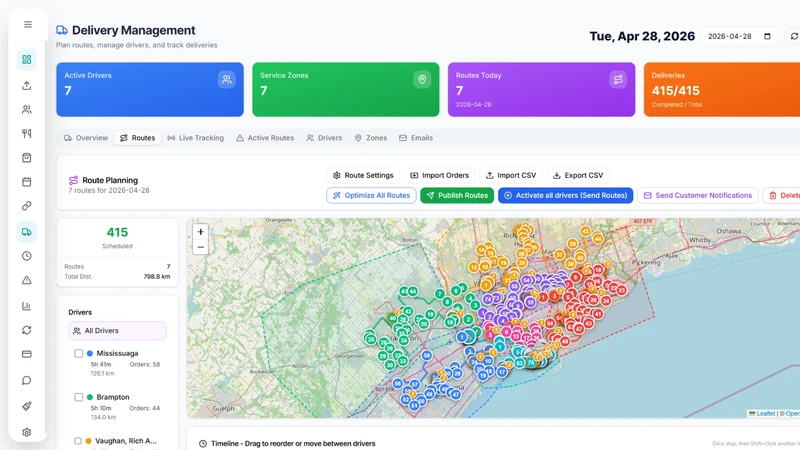Viewport: 800px width, 450px height.
Task: Open Route Settings
Action: (x=363, y=176)
